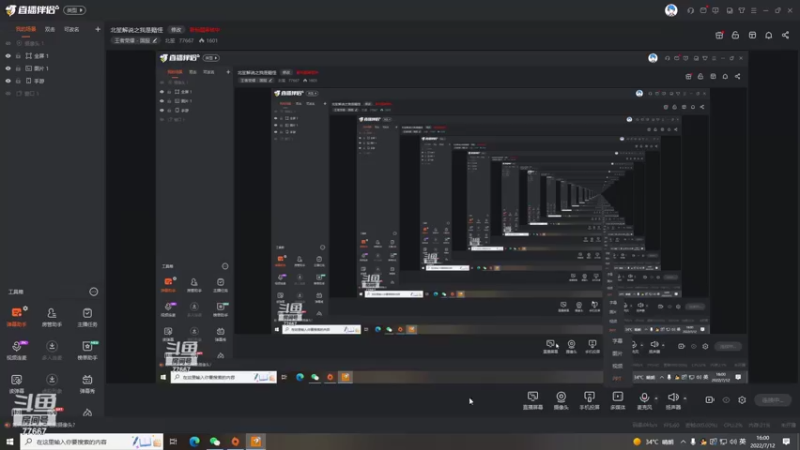Open Task View on taskbar
This screenshot has width=800, height=450.
point(173,441)
